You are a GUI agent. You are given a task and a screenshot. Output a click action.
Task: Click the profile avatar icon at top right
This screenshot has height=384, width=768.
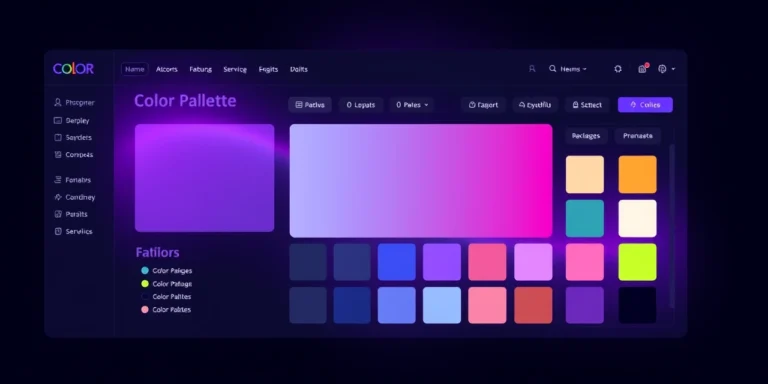662,69
